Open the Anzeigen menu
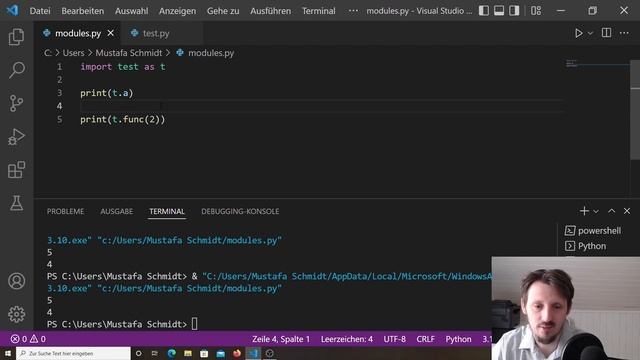The height and width of the screenshot is (360, 640). (x=178, y=11)
